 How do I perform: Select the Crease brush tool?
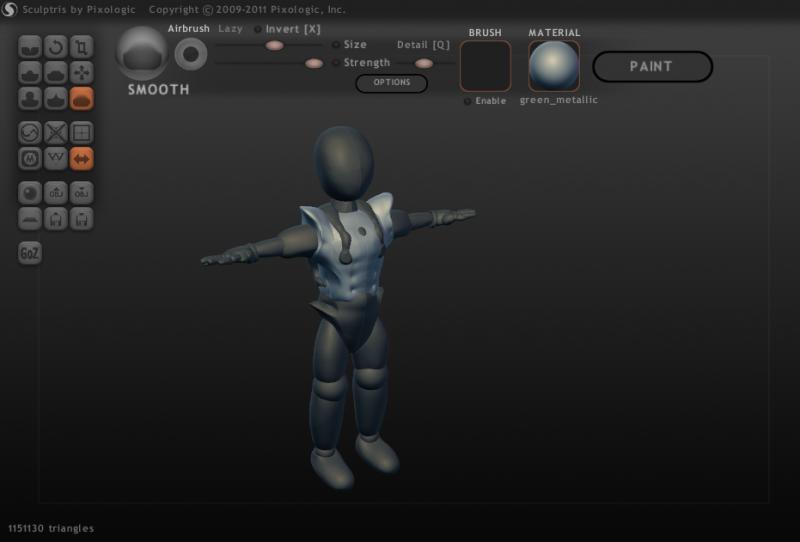point(30,47)
